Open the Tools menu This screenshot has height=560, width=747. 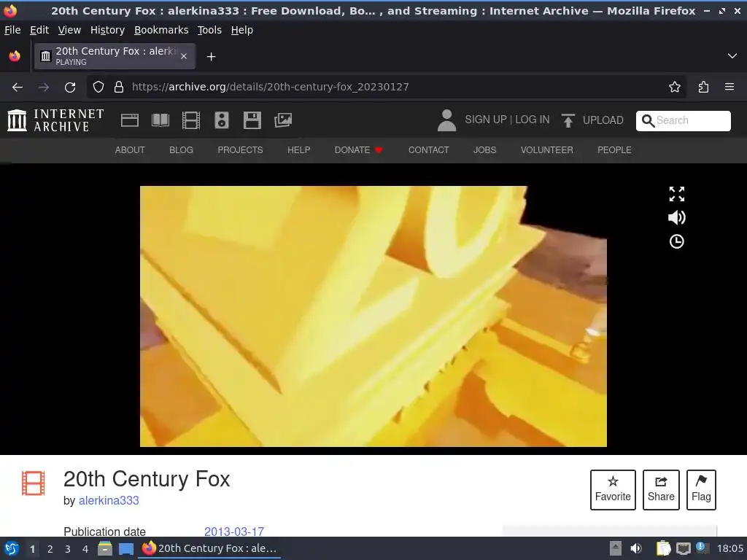[209, 30]
